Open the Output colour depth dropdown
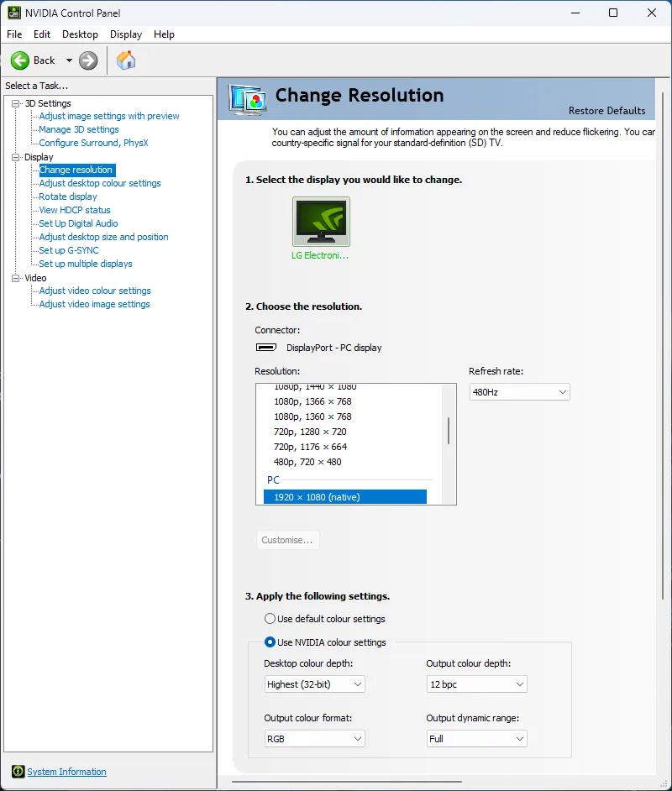672x791 pixels. (x=476, y=684)
